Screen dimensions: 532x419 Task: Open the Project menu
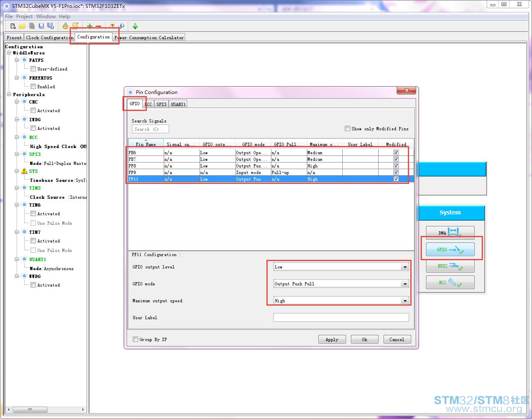24,16
